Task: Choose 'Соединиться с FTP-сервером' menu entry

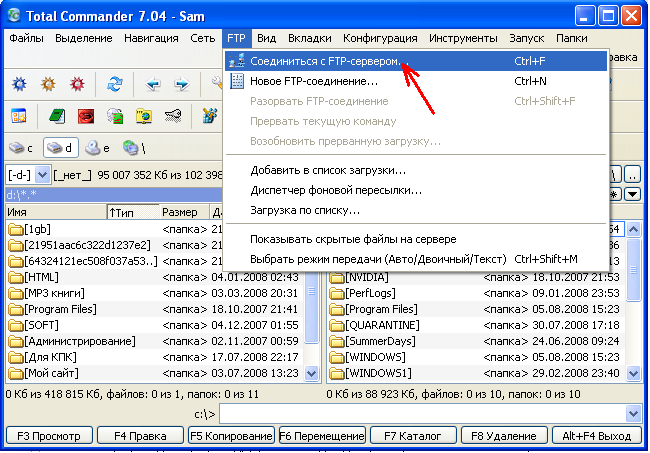Action: pyautogui.click(x=326, y=62)
